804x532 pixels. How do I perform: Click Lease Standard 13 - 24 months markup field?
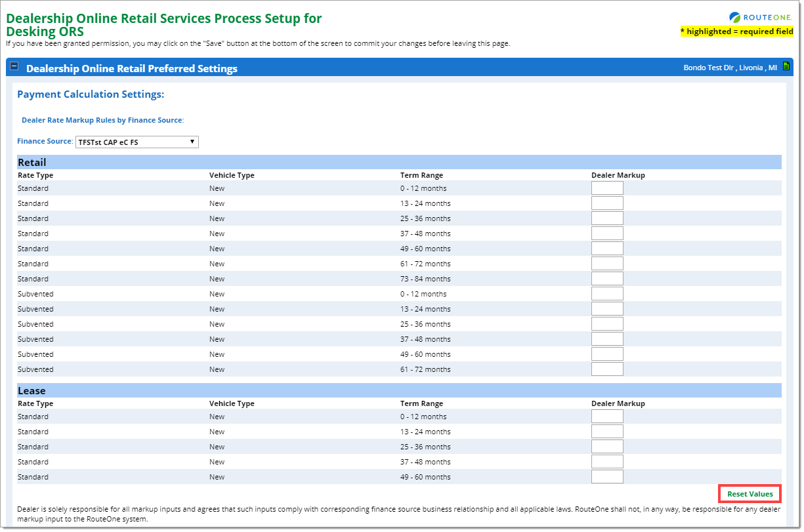[x=606, y=432]
